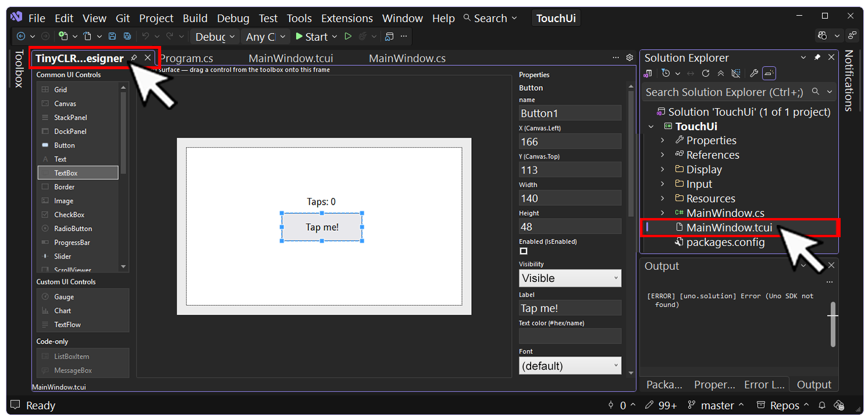This screenshot has height=418, width=868.
Task: Click the Copilot status icon in the status bar
Action: click(838, 405)
